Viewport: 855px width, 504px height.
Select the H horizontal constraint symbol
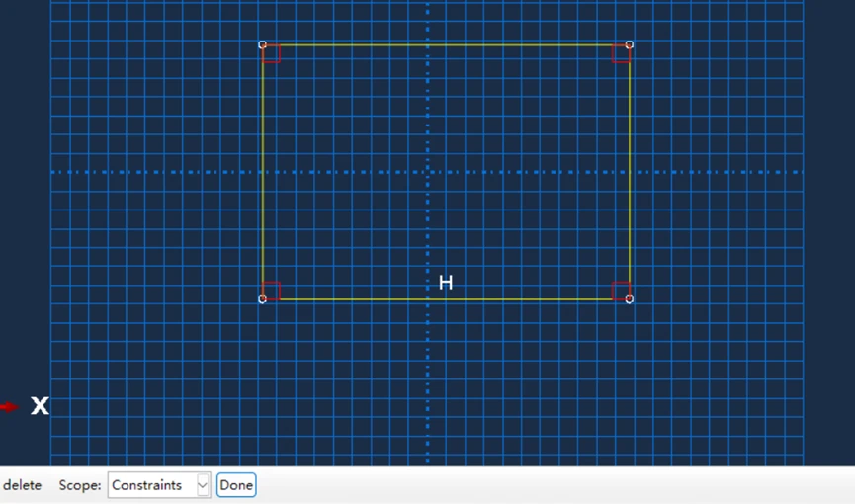tap(446, 283)
